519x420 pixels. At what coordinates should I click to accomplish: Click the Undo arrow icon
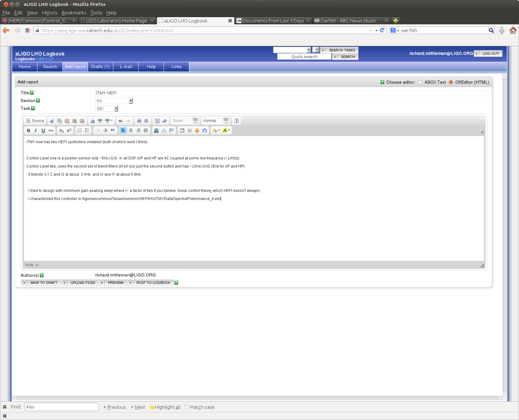click(121, 121)
